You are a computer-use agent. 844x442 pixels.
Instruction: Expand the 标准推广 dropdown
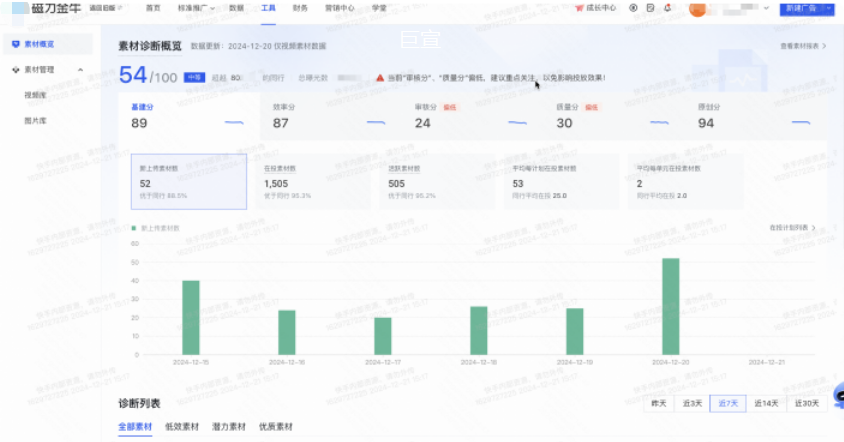click(196, 8)
